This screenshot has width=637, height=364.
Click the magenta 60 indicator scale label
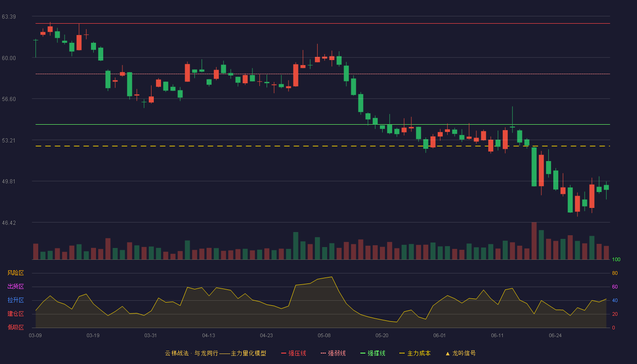(x=615, y=287)
